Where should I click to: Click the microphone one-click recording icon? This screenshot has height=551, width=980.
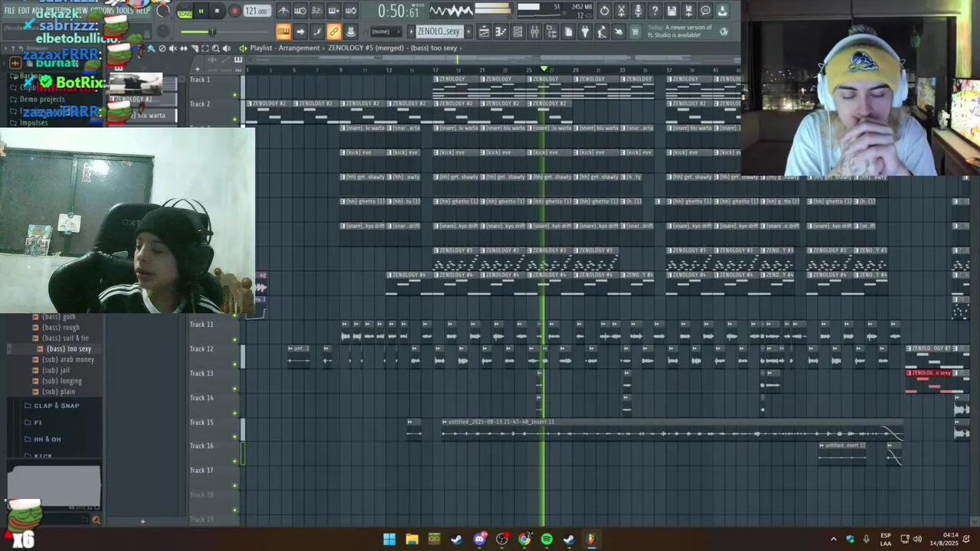639,11
